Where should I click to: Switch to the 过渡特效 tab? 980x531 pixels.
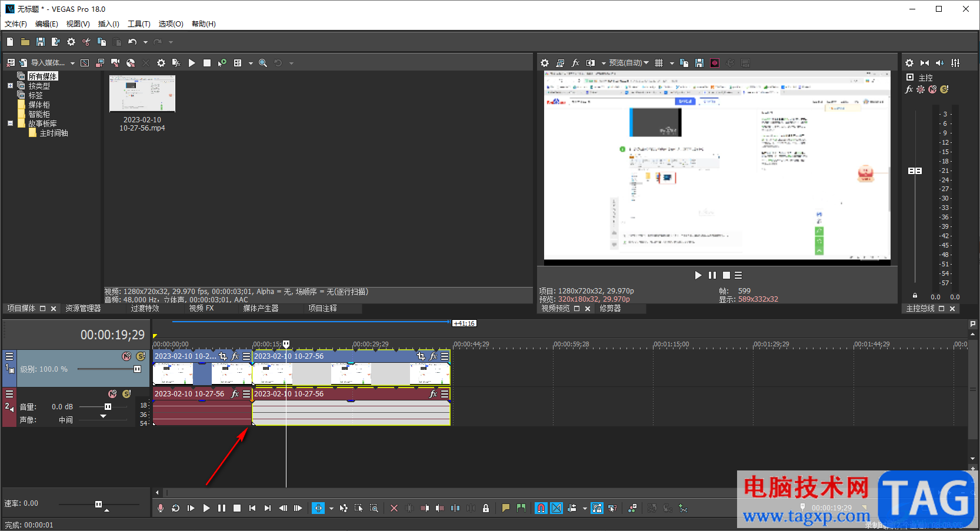coord(145,309)
